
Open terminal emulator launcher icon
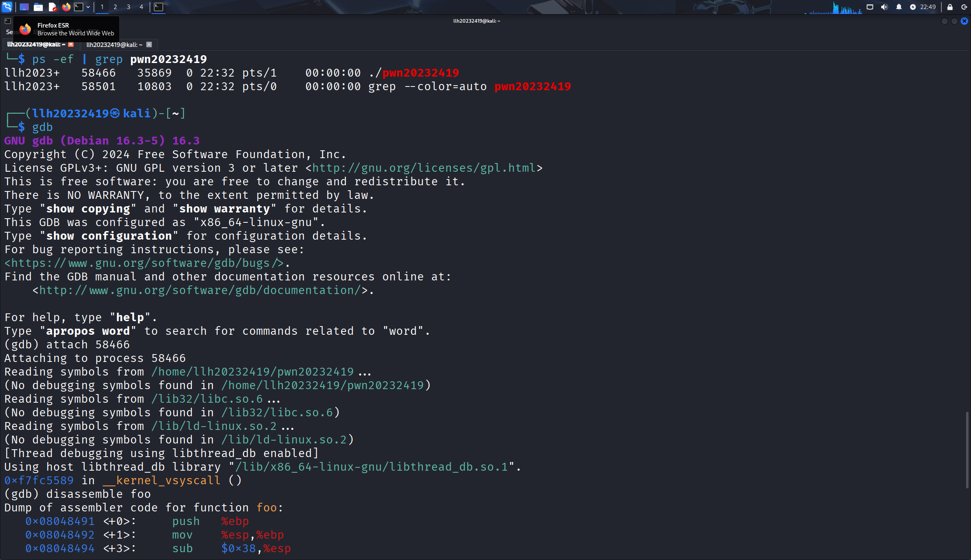tap(79, 7)
